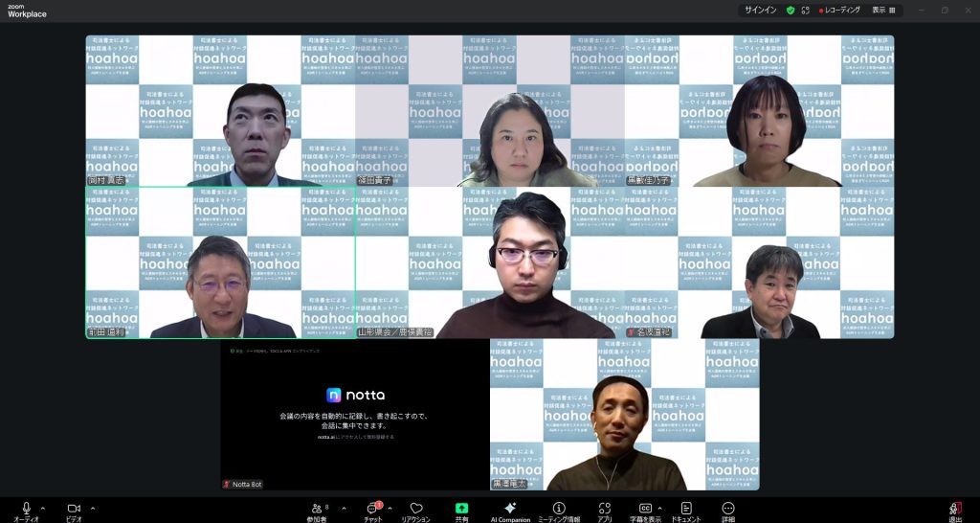This screenshot has height=523, width=980.
Task: Click the リアクション heart icon
Action: point(415,509)
